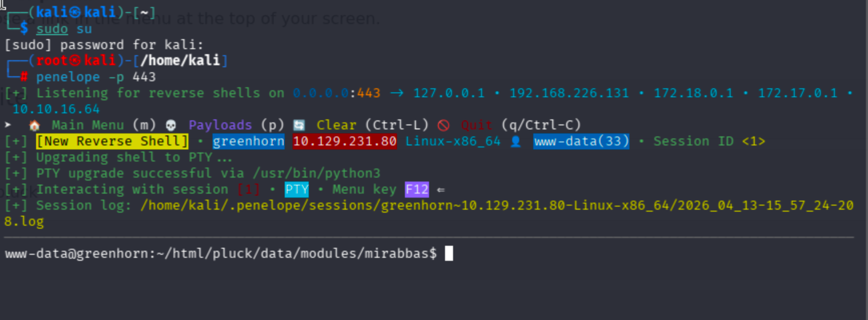
Task: Click the red prohibition icon before Quit
Action: [444, 125]
